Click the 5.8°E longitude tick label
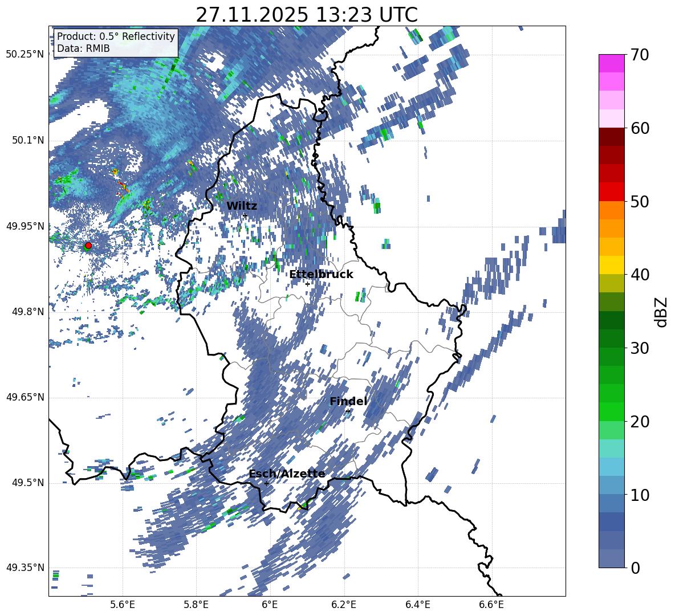Image resolution: width=675 pixels, height=616 pixels. (196, 605)
